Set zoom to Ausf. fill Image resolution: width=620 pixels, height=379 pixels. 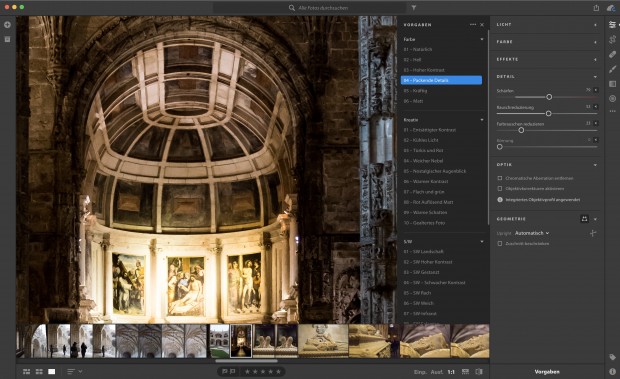tap(437, 372)
